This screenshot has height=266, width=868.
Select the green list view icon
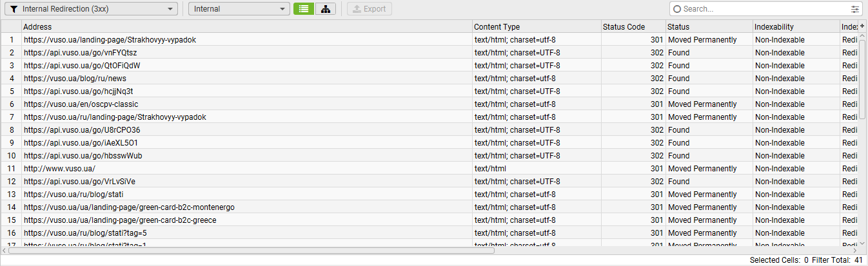click(x=304, y=9)
